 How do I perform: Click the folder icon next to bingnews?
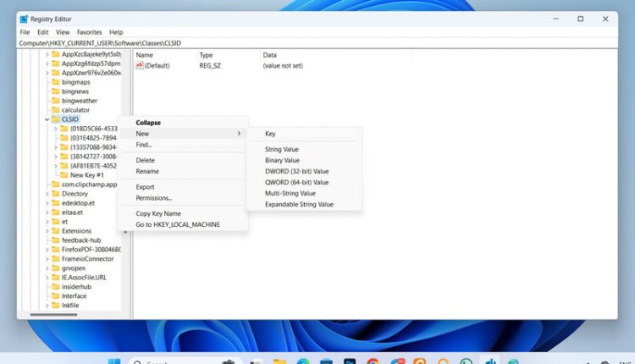(x=56, y=91)
